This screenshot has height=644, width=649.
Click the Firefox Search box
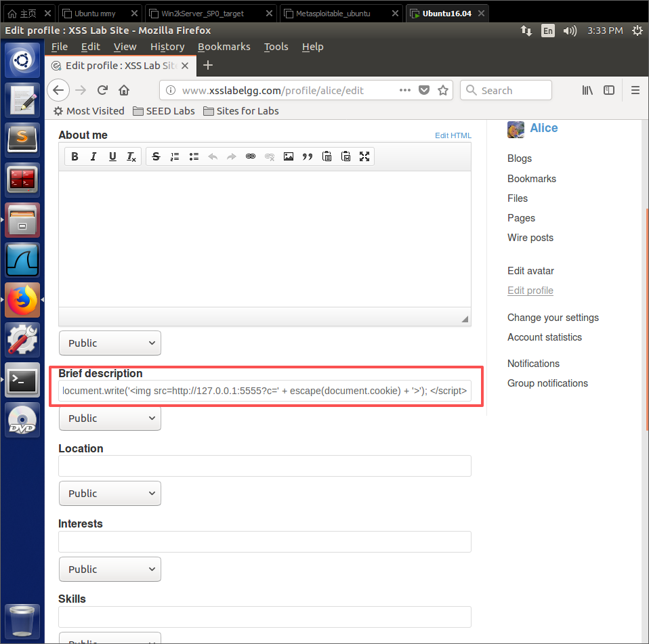(506, 90)
